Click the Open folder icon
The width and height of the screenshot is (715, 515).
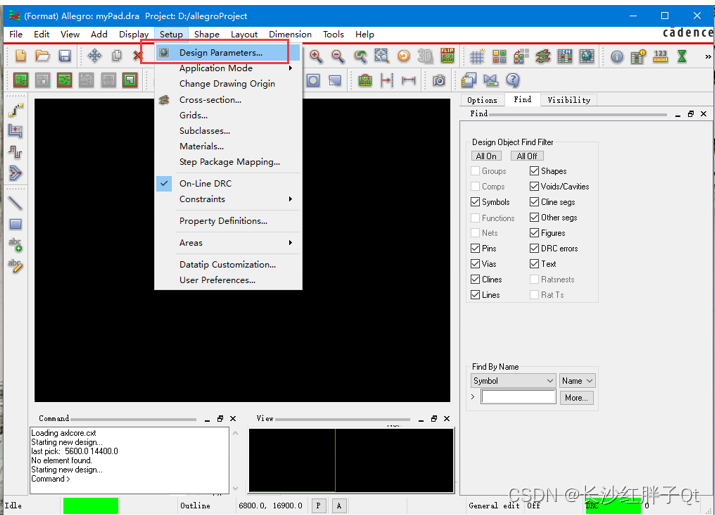tap(43, 56)
